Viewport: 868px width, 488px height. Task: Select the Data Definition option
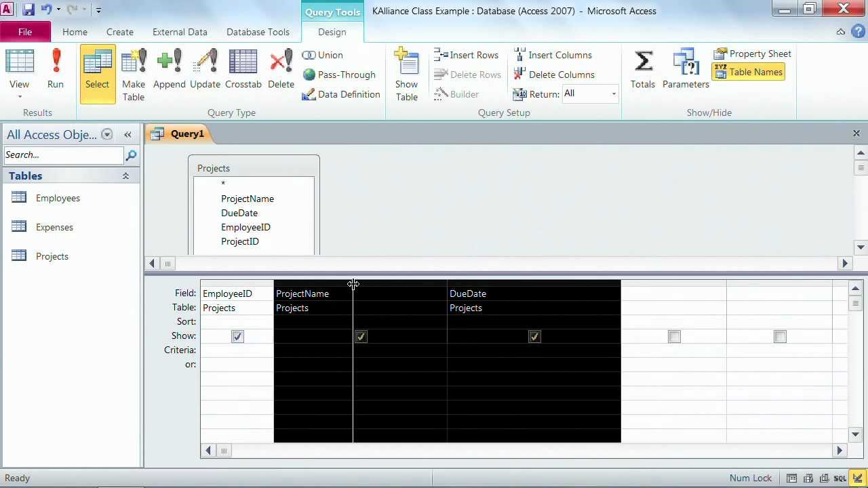[x=341, y=94]
